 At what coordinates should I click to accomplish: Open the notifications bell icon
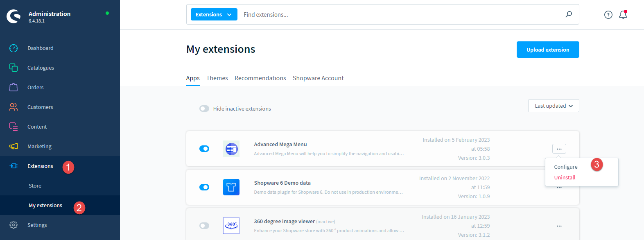click(623, 15)
